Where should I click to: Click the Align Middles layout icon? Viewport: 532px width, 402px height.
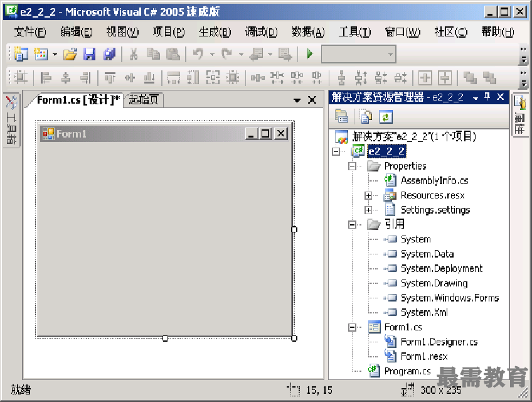pyautogui.click(x=130, y=77)
